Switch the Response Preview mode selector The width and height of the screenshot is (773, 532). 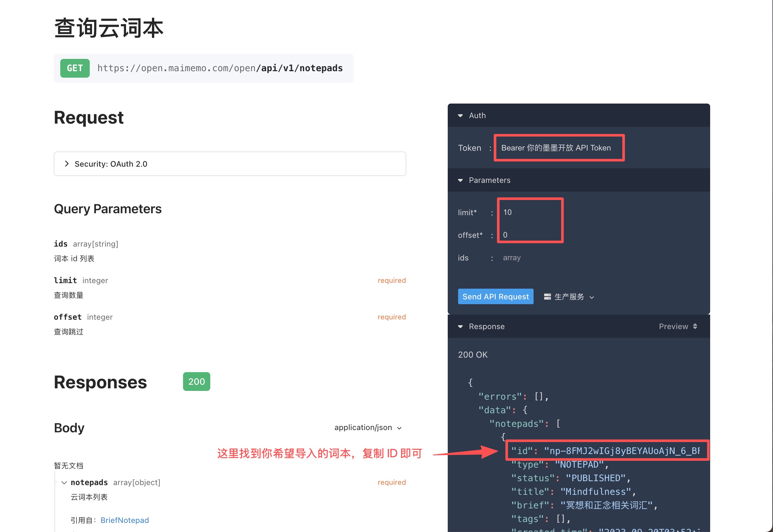coord(673,326)
